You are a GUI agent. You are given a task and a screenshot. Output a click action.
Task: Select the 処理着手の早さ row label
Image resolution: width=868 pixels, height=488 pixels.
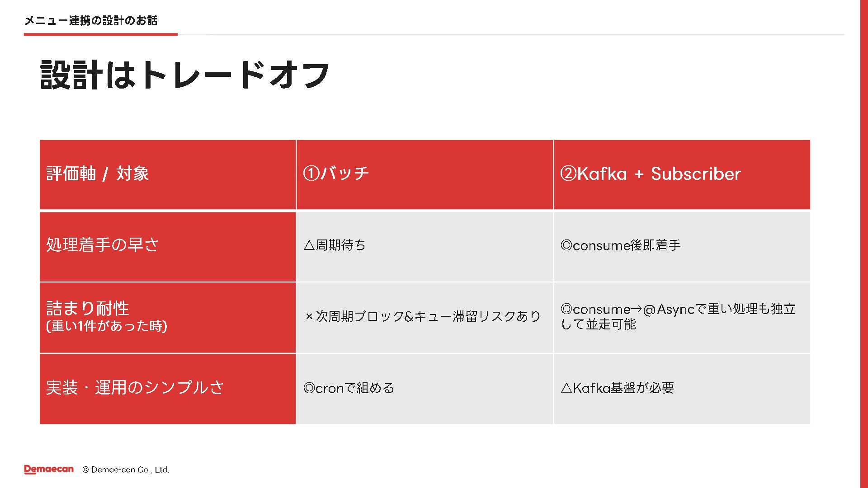(168, 246)
